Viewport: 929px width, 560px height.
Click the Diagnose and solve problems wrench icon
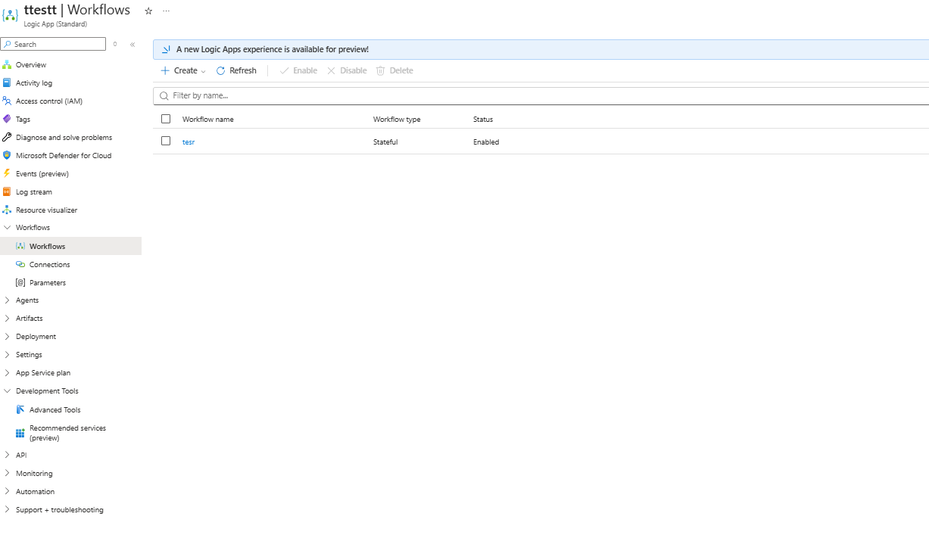tap(7, 138)
